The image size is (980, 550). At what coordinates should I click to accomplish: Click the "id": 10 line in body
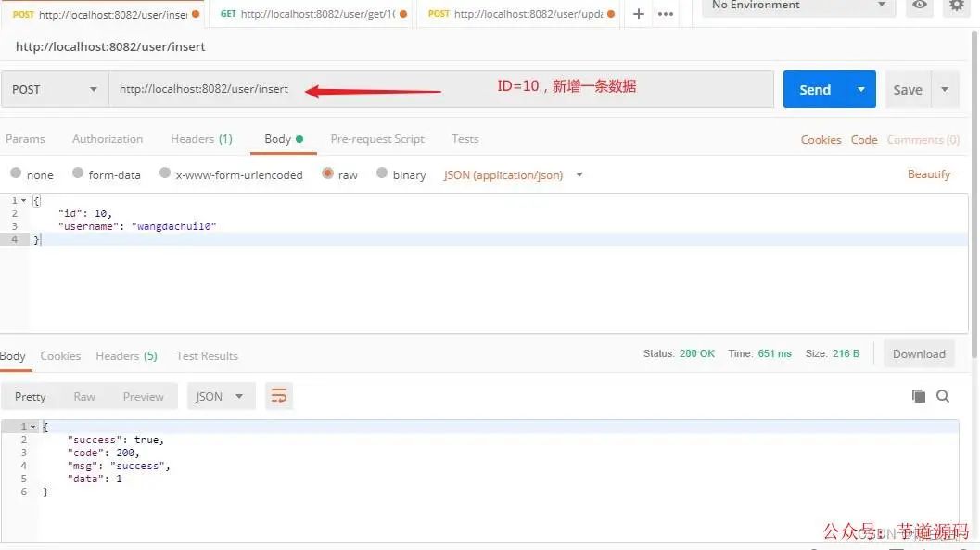85,213
